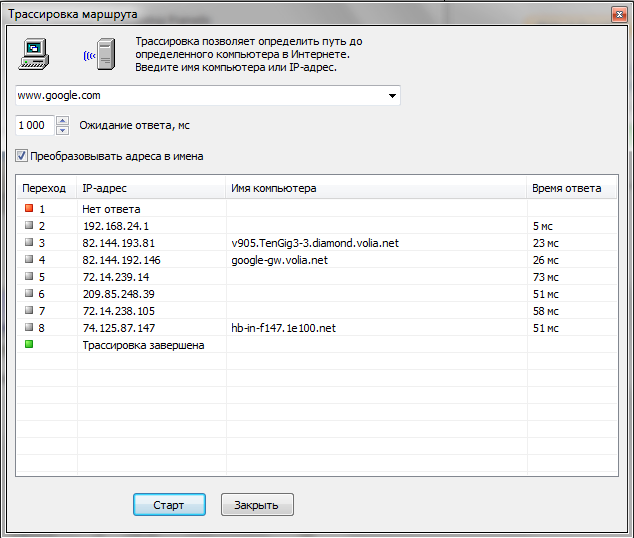Click the gray status icon for hop 5

28,277
